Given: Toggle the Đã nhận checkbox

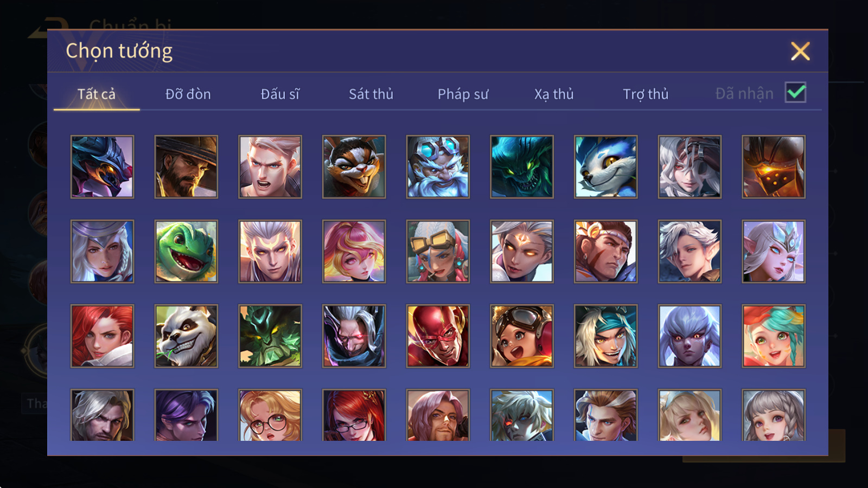Looking at the screenshot, I should tap(795, 93).
